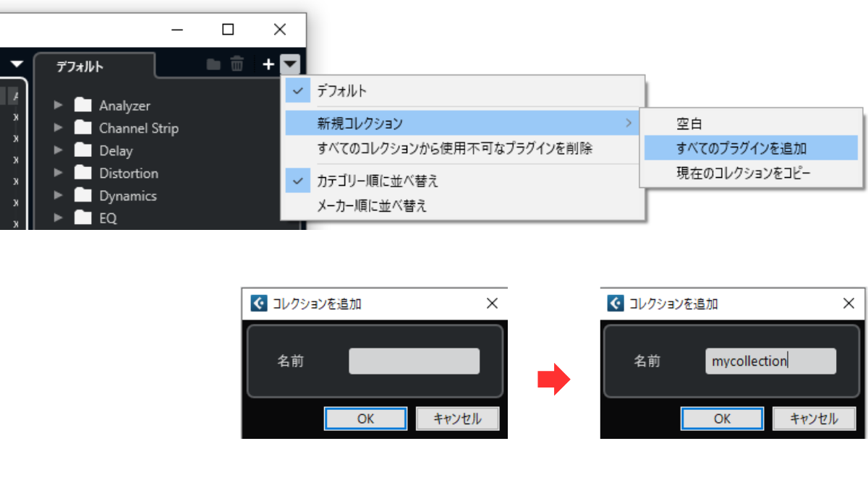Expand the Dynamics folder arrow

(x=59, y=196)
